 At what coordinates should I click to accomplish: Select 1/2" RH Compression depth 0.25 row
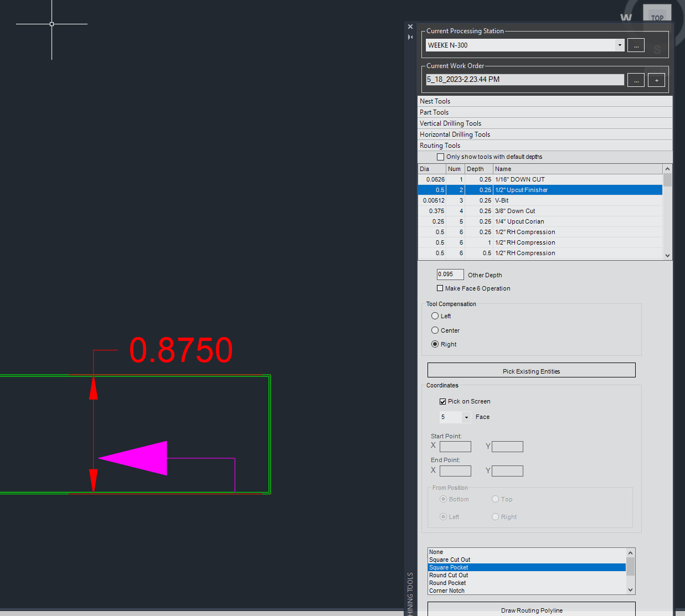pyautogui.click(x=540, y=232)
